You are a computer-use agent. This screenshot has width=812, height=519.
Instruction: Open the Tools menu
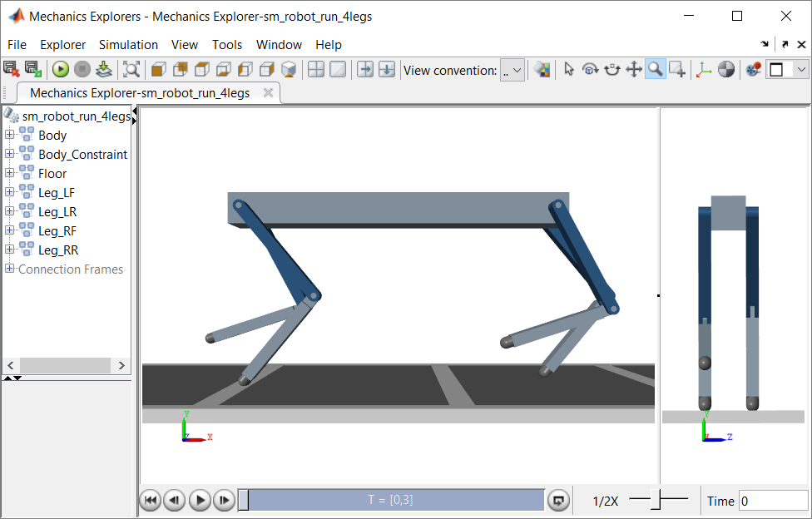(227, 45)
